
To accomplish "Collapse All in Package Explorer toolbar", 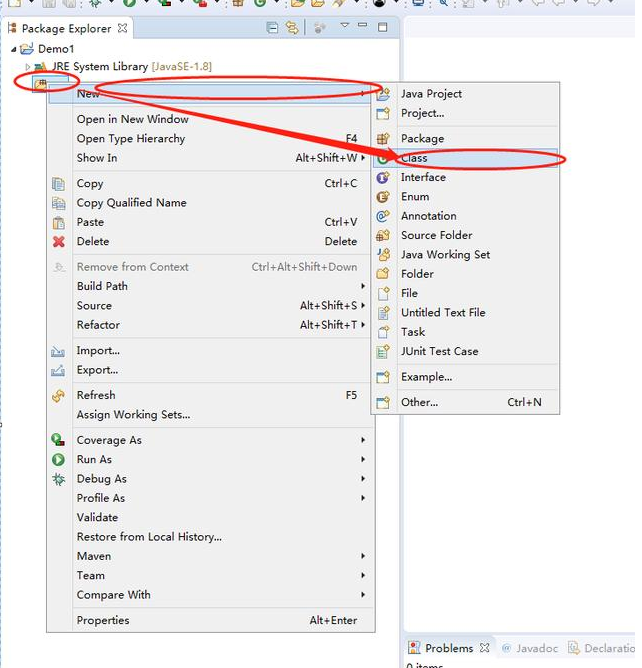I will pos(273,28).
